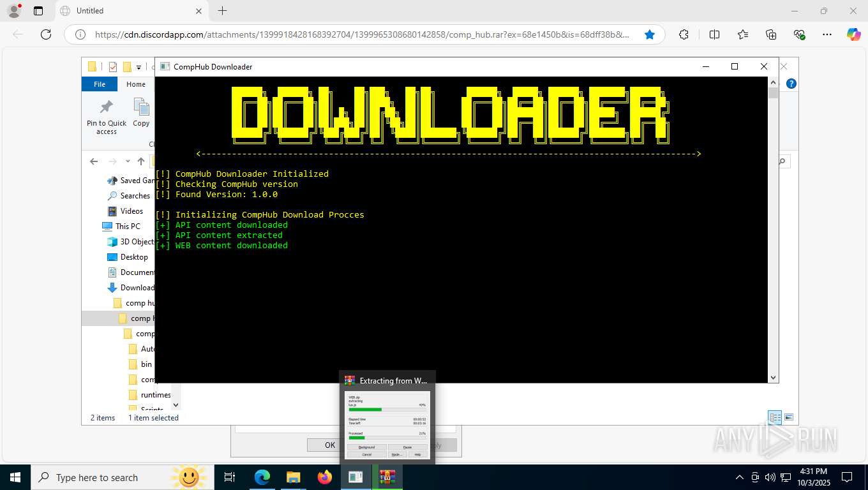Open Edge Settings and more menu

point(827,34)
